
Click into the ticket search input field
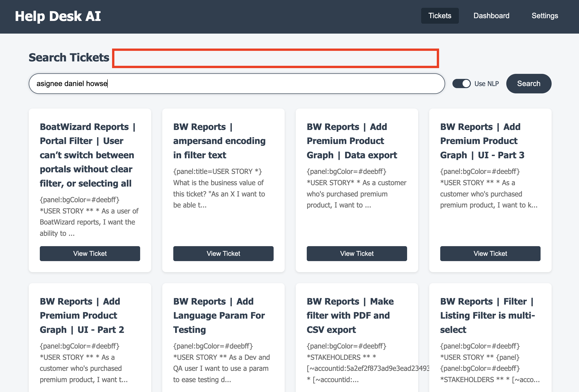point(236,84)
